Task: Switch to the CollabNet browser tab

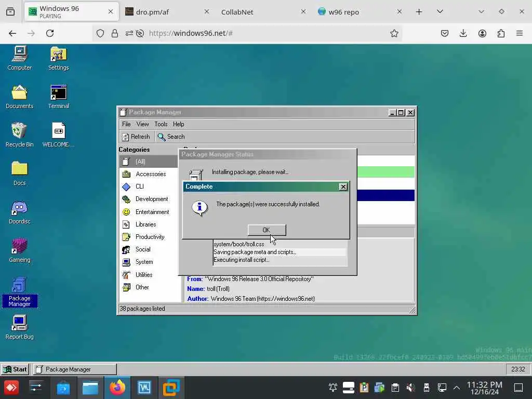Action: 262,12
